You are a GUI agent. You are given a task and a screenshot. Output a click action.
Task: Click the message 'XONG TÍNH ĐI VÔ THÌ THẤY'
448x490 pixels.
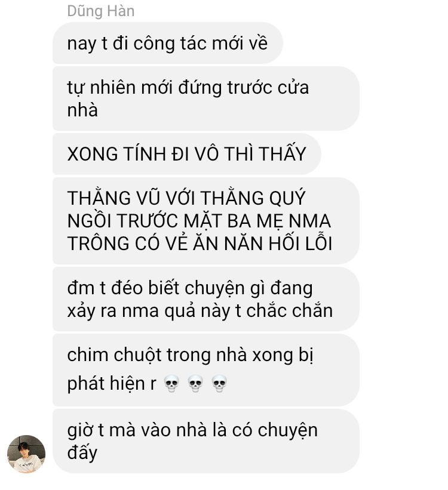click(x=186, y=154)
